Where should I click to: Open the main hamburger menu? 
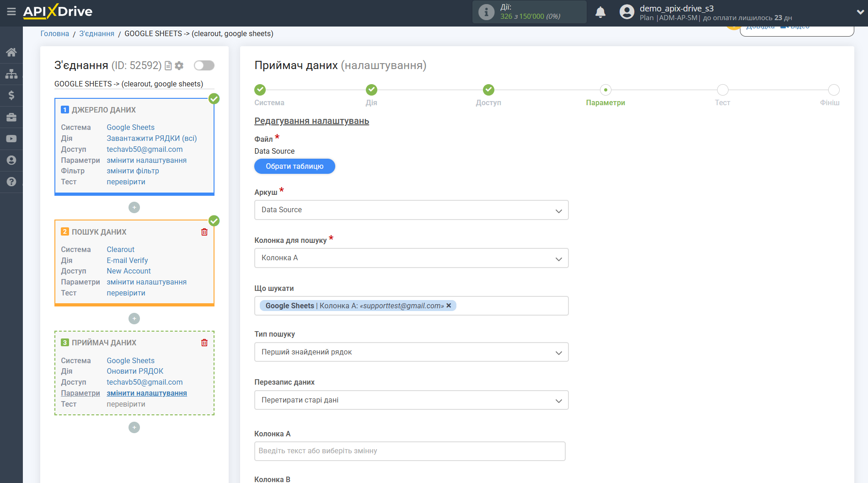(x=11, y=12)
